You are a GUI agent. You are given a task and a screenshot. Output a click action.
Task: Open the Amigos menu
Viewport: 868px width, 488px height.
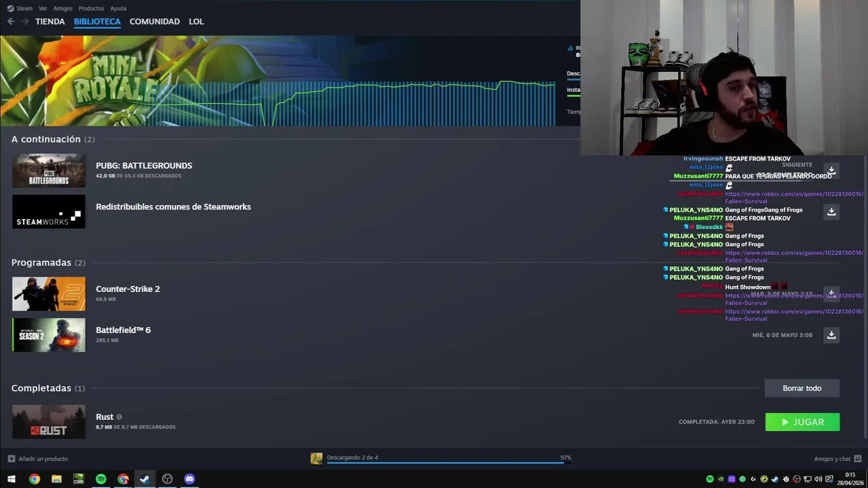tap(62, 8)
